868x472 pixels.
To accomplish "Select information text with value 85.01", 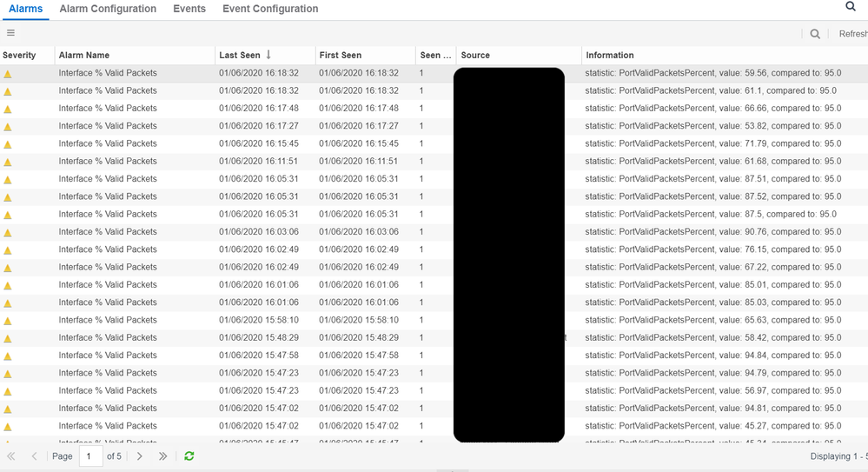I will coord(713,285).
